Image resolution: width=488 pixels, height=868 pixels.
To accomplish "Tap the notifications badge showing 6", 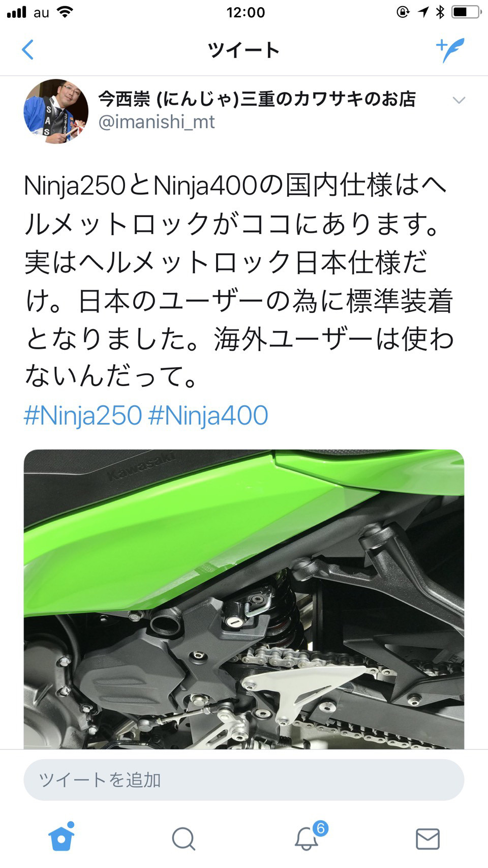I will [x=320, y=828].
